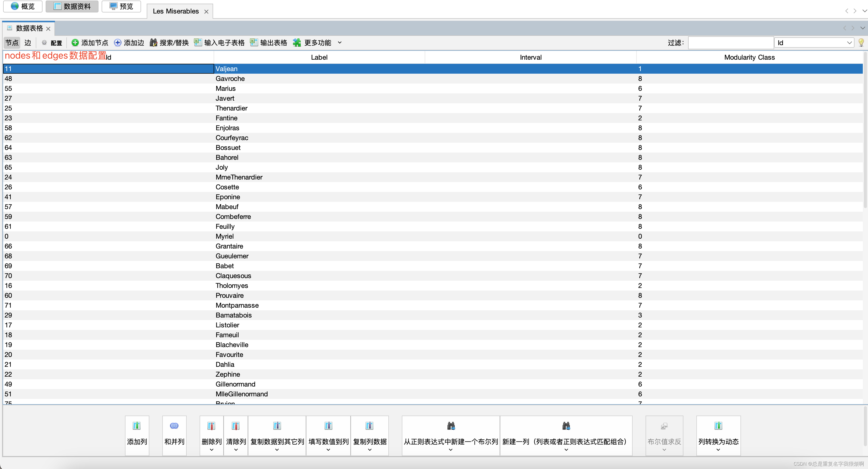868x469 pixels.
Task: Switch to the 概览 tab
Action: [23, 6]
